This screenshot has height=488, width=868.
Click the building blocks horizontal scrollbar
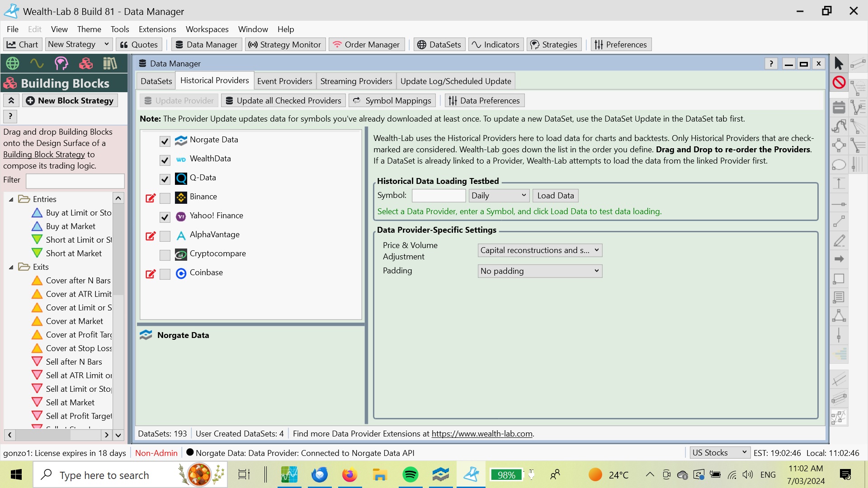coord(58,435)
